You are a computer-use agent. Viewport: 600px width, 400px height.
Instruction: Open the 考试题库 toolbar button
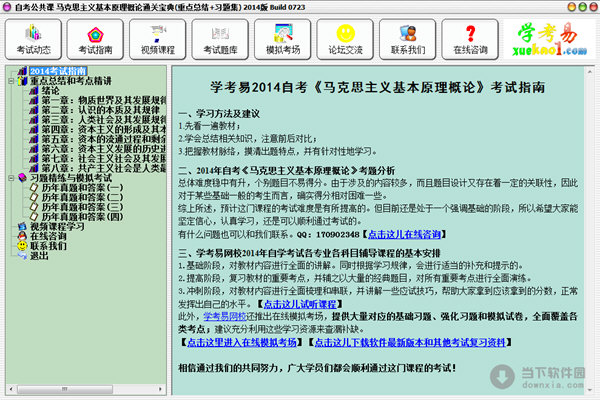220,40
